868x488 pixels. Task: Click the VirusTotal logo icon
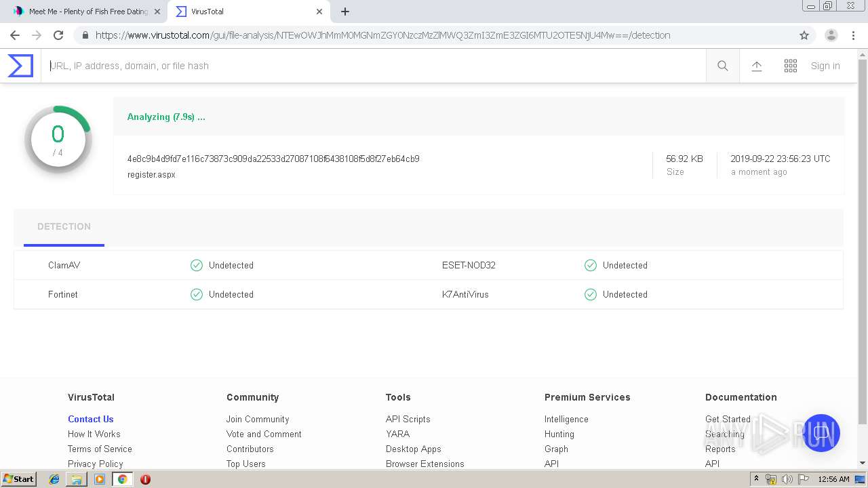[20, 66]
